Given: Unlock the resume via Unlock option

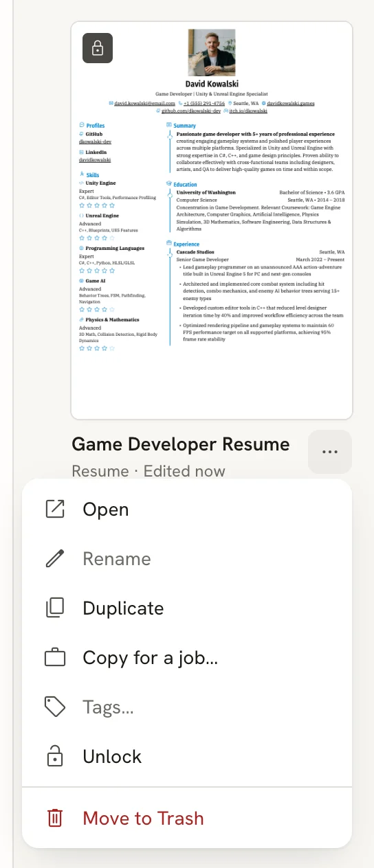Looking at the screenshot, I should [187, 757].
